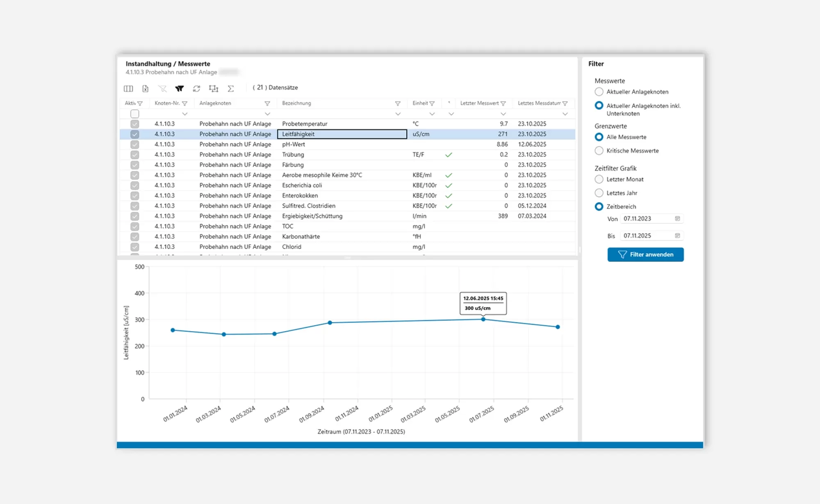Click the clear filter icon
Image resolution: width=820 pixels, height=504 pixels.
[162, 89]
